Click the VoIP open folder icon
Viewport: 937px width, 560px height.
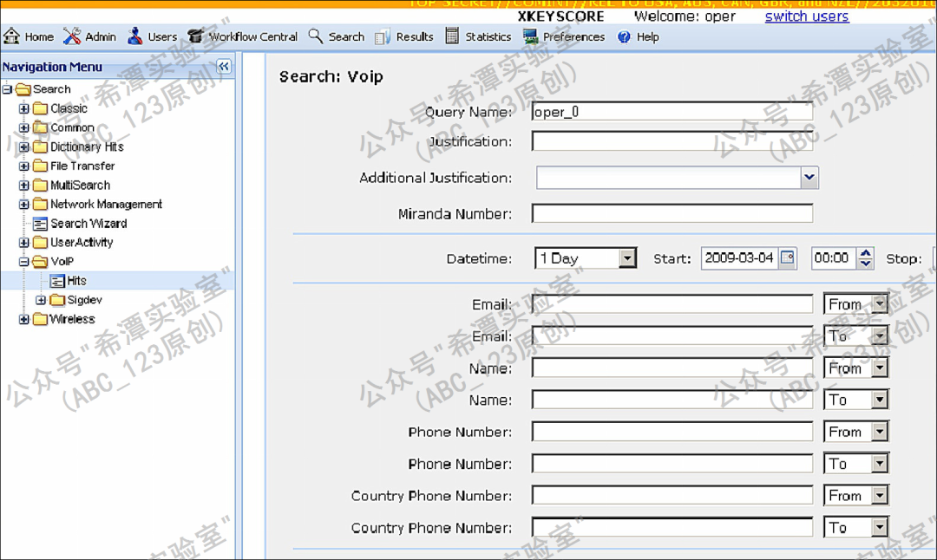coord(40,262)
